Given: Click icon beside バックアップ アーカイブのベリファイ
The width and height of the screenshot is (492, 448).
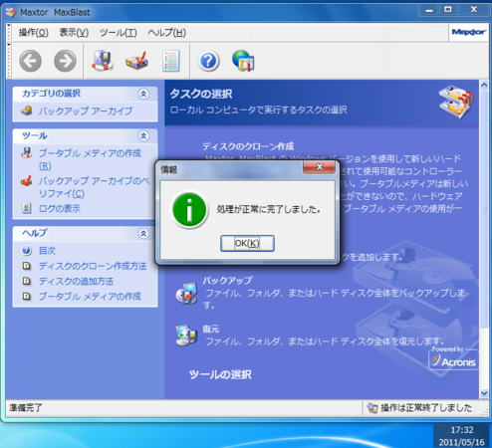Looking at the screenshot, I should [26, 181].
